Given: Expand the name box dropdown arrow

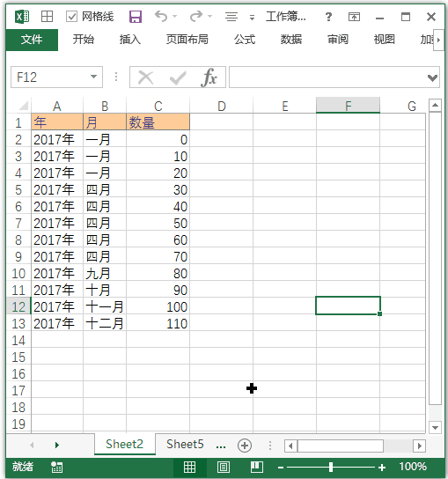Looking at the screenshot, I should pos(94,77).
